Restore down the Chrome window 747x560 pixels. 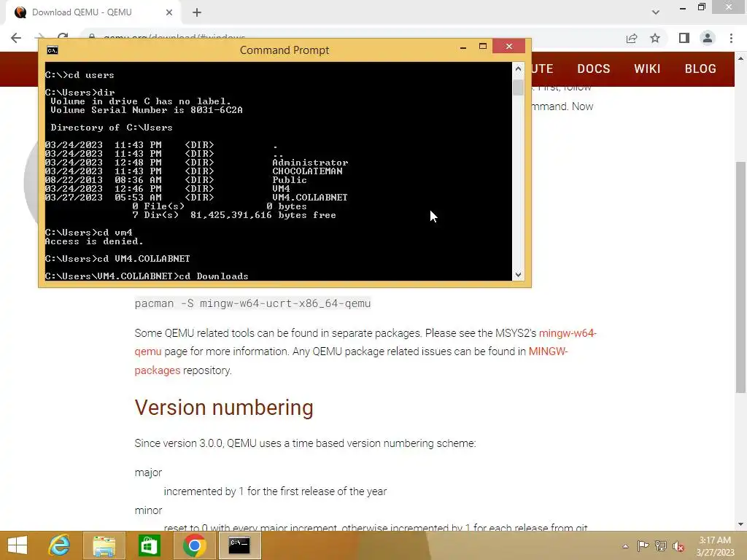point(702,7)
